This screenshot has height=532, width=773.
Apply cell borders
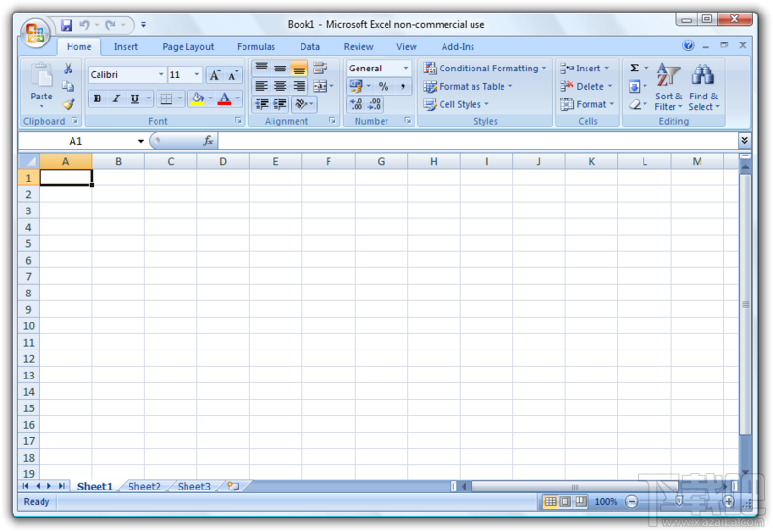[x=166, y=98]
